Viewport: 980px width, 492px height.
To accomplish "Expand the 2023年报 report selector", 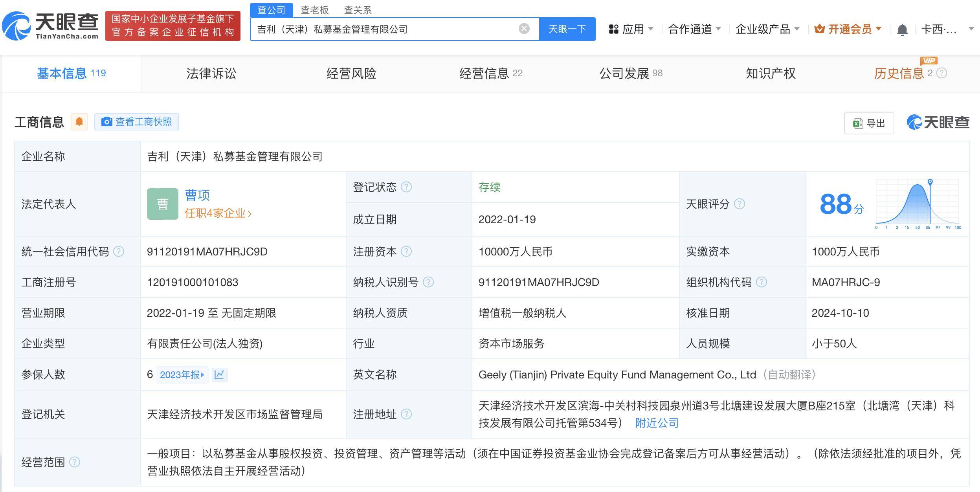I will pyautogui.click(x=182, y=375).
